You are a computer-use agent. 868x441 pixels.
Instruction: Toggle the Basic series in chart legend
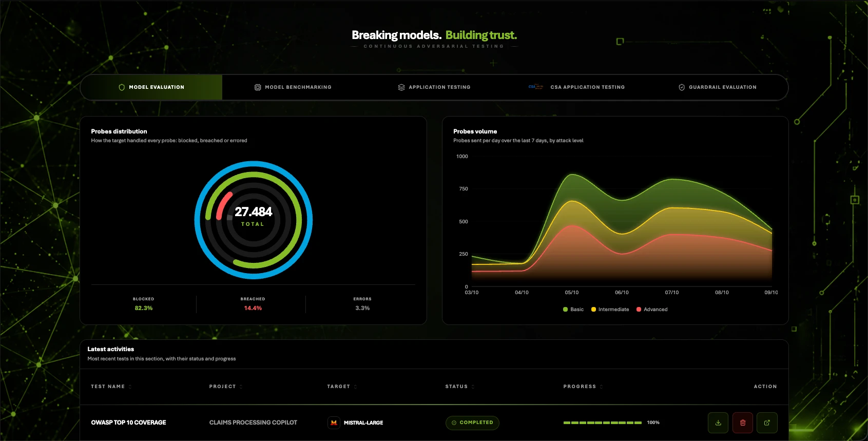click(573, 310)
